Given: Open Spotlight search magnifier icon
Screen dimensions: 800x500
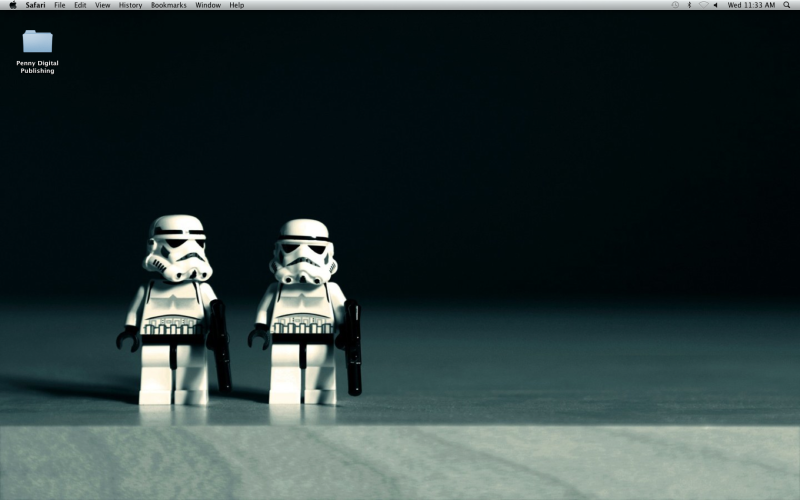Looking at the screenshot, I should (787, 5).
